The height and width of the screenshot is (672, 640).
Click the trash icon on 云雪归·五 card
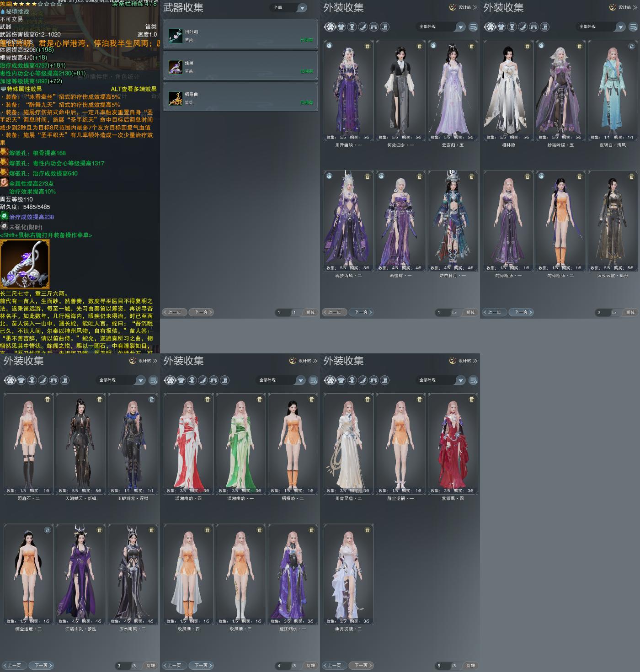pyautogui.click(x=472, y=46)
